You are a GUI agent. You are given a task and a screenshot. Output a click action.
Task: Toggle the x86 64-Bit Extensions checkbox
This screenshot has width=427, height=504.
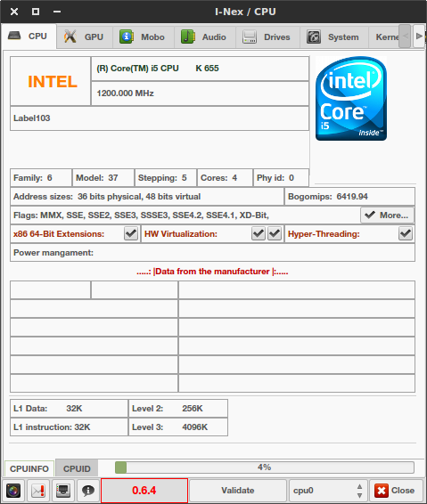131,233
